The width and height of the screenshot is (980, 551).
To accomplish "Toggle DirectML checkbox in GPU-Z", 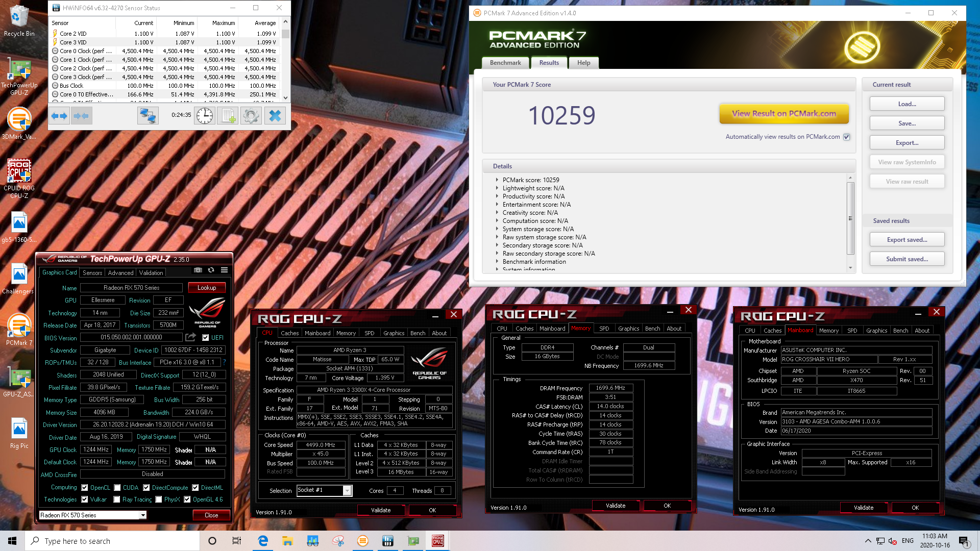I will pos(195,488).
